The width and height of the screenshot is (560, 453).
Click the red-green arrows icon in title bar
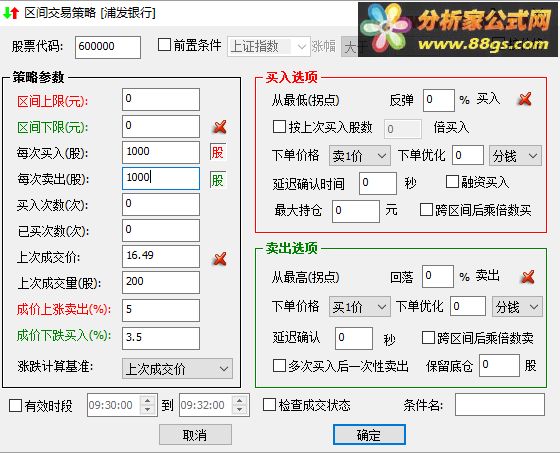[x=11, y=13]
